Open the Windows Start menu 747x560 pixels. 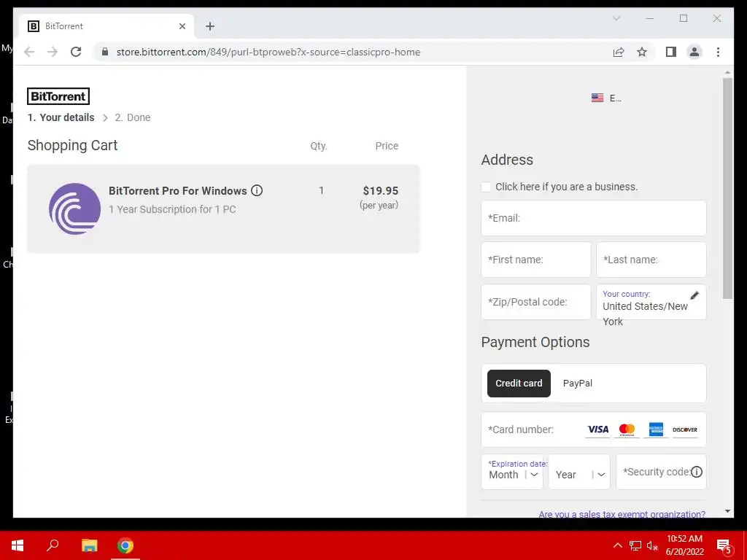18,545
